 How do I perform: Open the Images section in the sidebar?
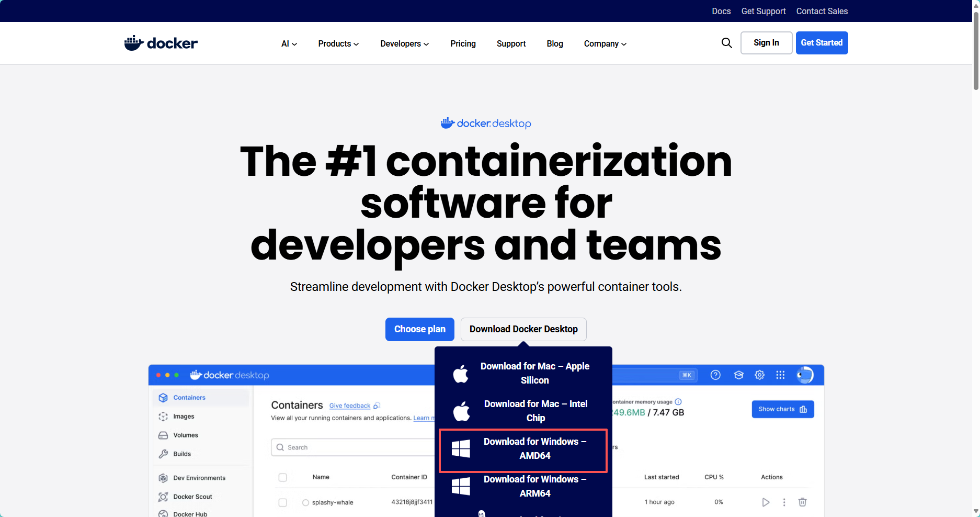point(164,416)
